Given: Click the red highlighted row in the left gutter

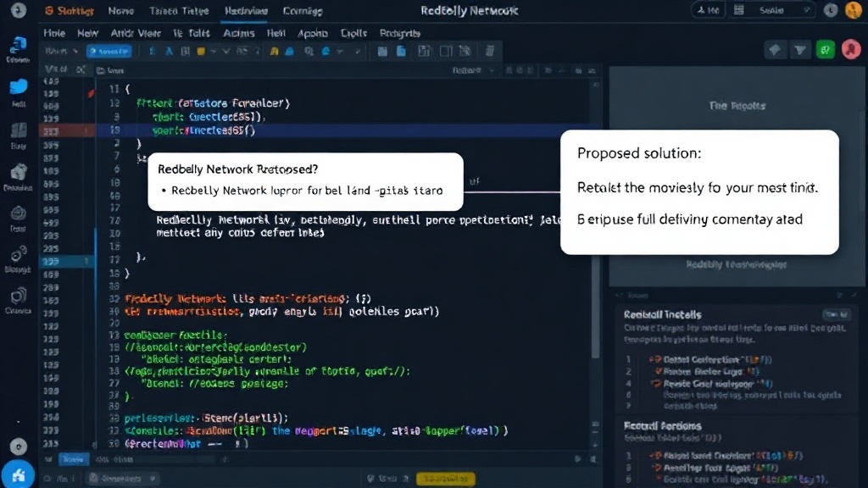Looking at the screenshot, I should [66, 131].
